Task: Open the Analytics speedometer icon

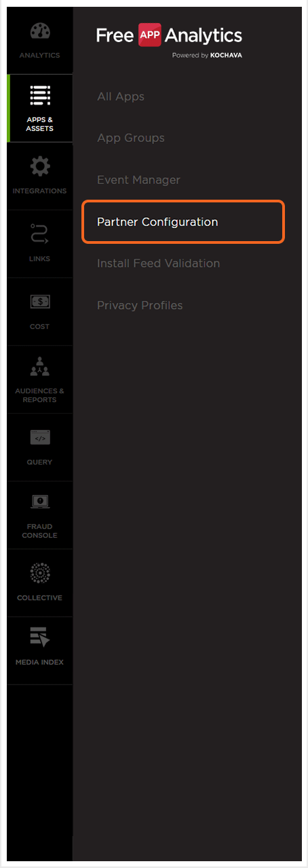Action: pos(40,33)
